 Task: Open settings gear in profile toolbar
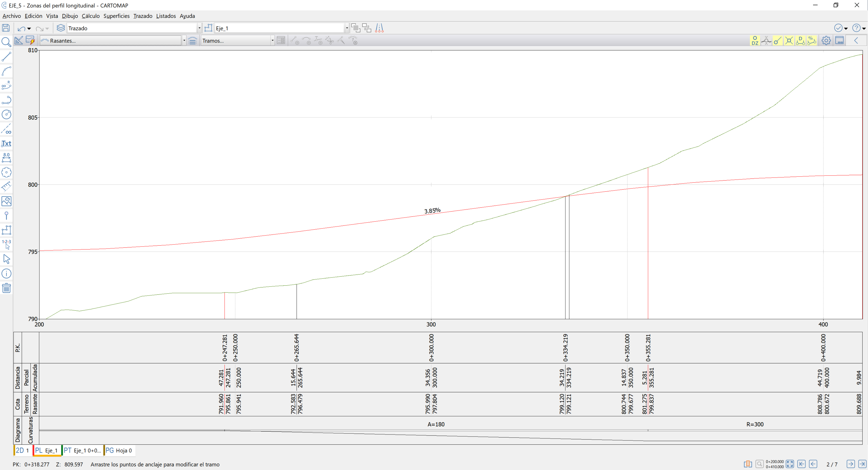click(x=826, y=41)
